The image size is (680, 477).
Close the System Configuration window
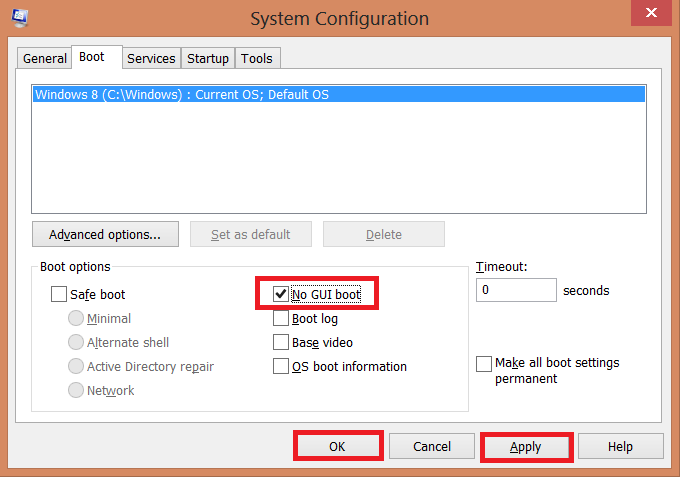point(649,13)
